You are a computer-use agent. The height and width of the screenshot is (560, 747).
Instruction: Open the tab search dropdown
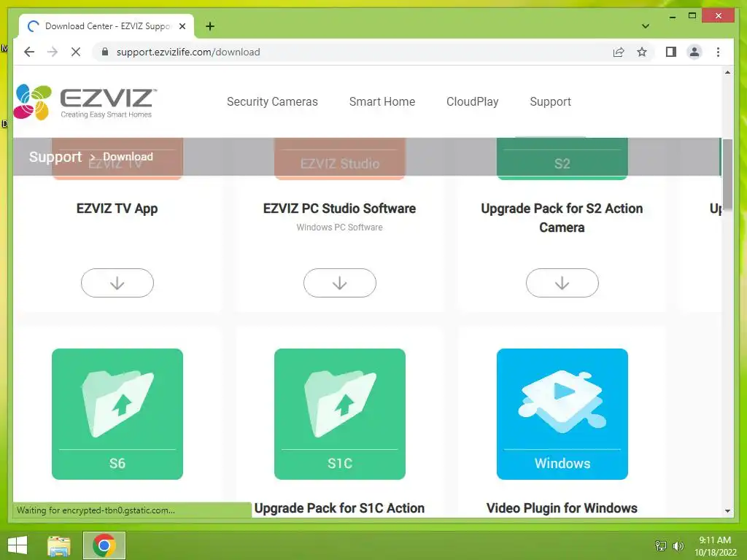645,26
